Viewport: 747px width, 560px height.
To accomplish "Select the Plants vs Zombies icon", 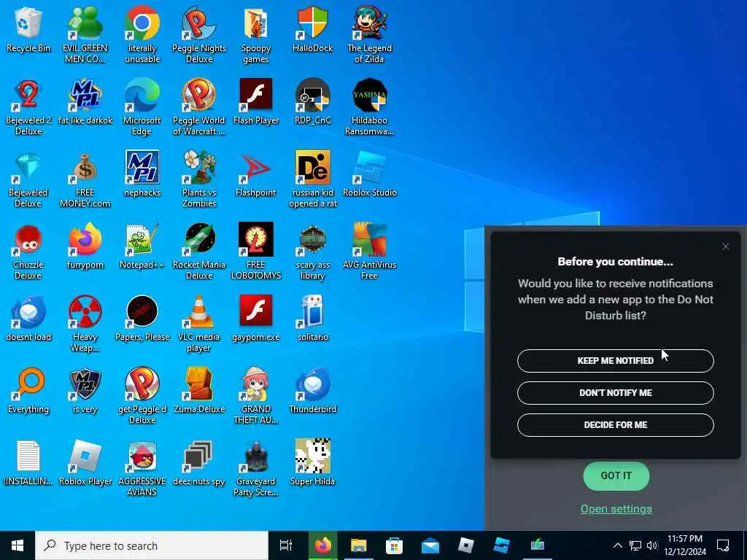I will pyautogui.click(x=199, y=167).
